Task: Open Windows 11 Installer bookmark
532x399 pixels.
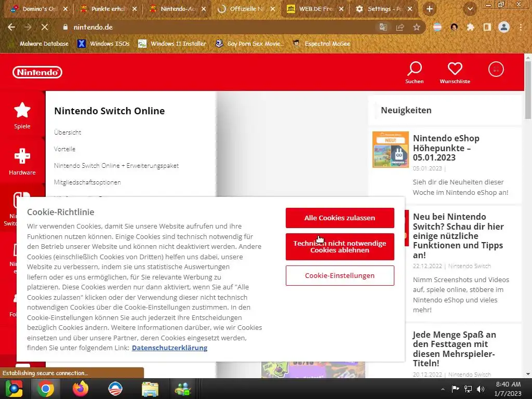Action: point(172,44)
